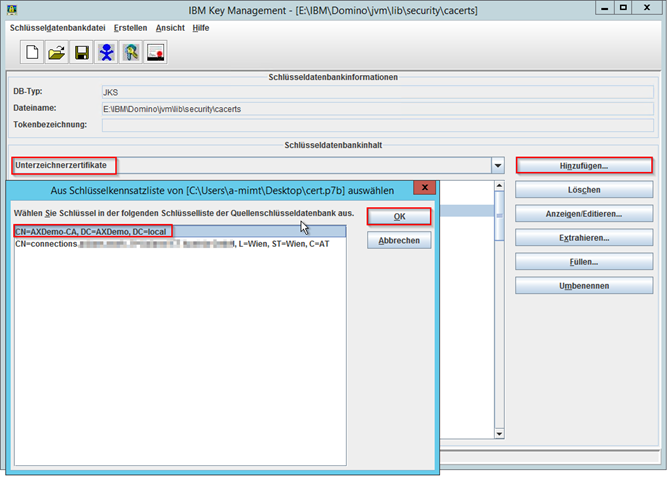This screenshot has height=482, width=668.
Task: Click the key toolbar icon
Action: click(x=130, y=52)
